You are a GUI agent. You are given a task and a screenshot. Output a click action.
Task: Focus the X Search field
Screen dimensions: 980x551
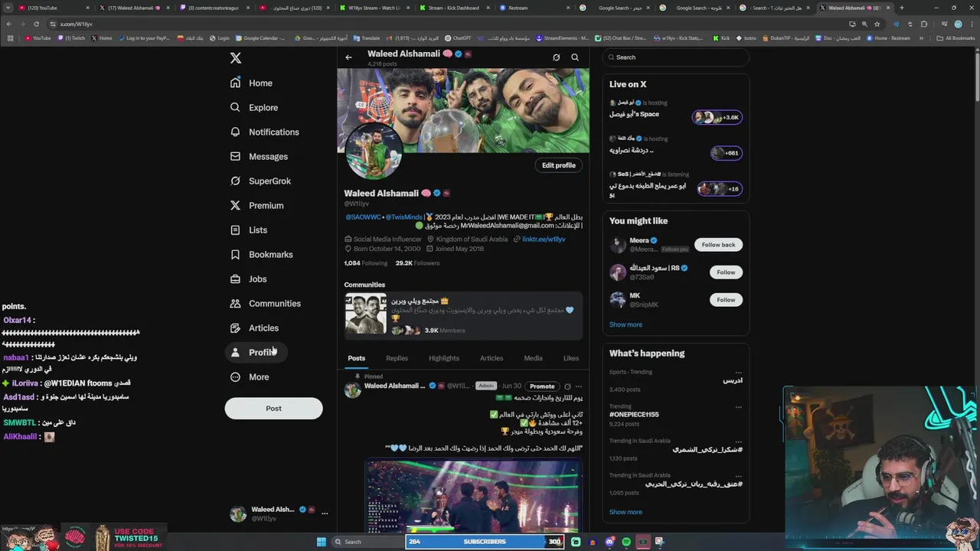click(x=676, y=57)
